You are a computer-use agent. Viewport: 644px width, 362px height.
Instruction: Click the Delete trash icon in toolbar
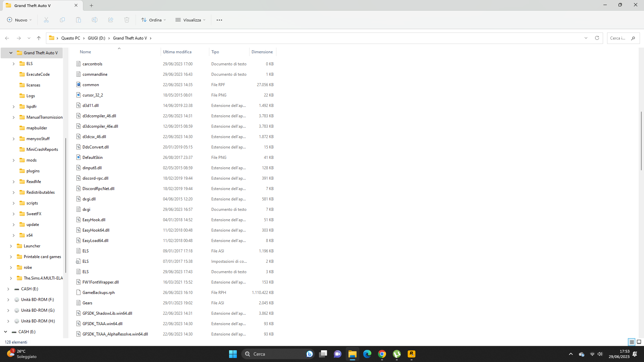[x=127, y=20]
